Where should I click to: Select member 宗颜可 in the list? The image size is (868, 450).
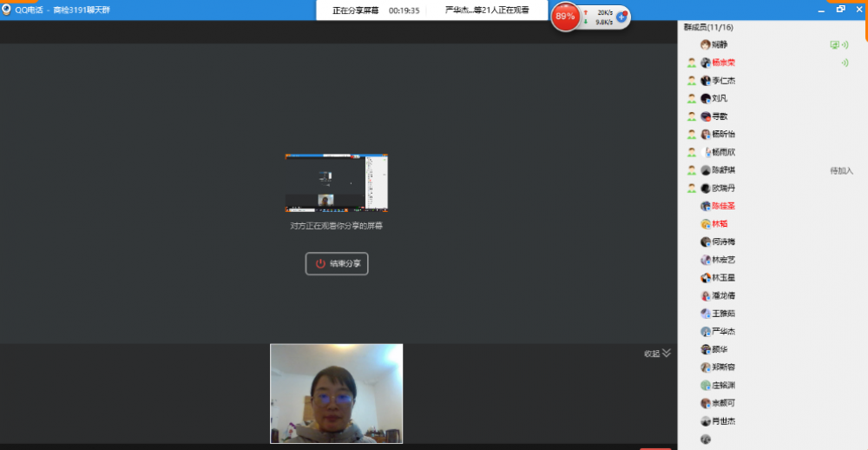(724, 403)
